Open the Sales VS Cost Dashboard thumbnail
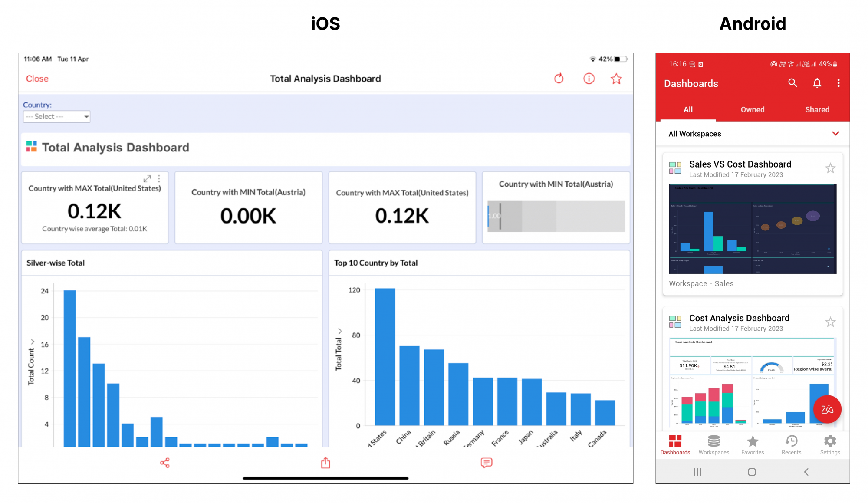 753,229
